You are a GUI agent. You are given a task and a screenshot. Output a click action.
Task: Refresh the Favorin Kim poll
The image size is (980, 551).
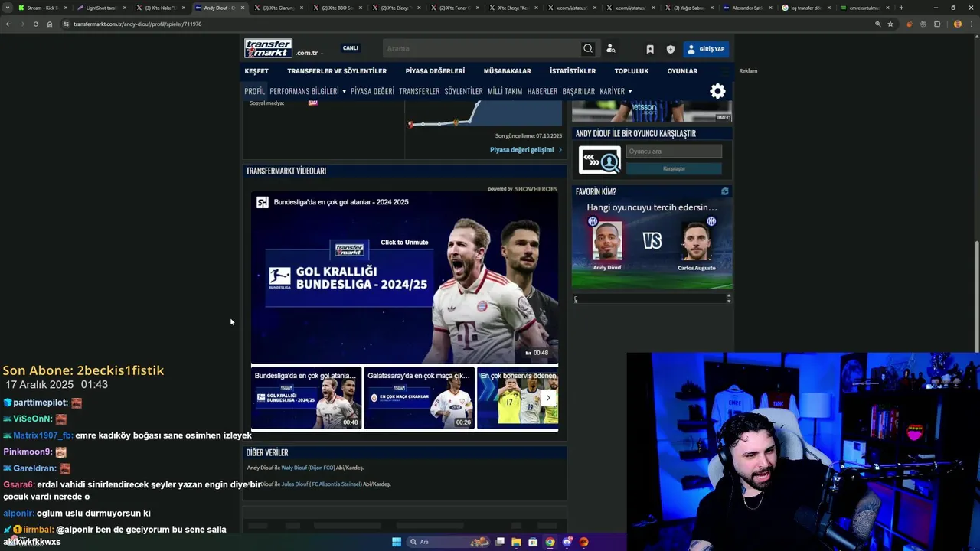point(724,191)
